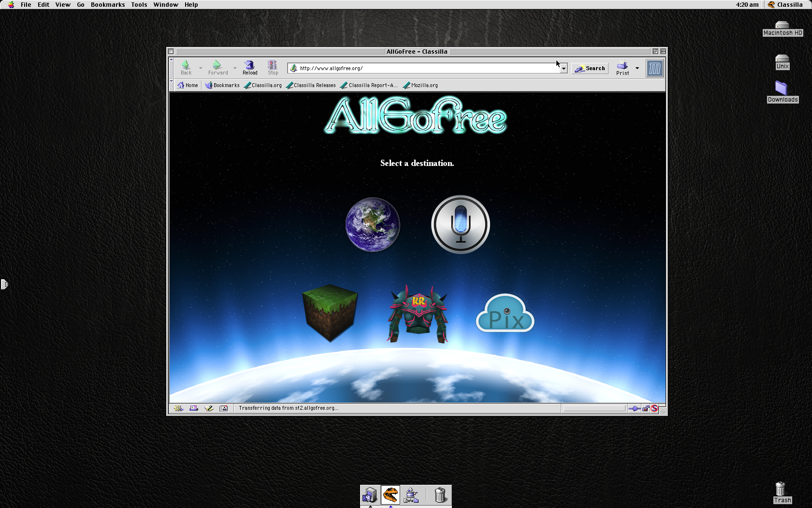Open the Classilla Releases bookmark
Viewport: 812px width, 508px height.
coord(311,85)
